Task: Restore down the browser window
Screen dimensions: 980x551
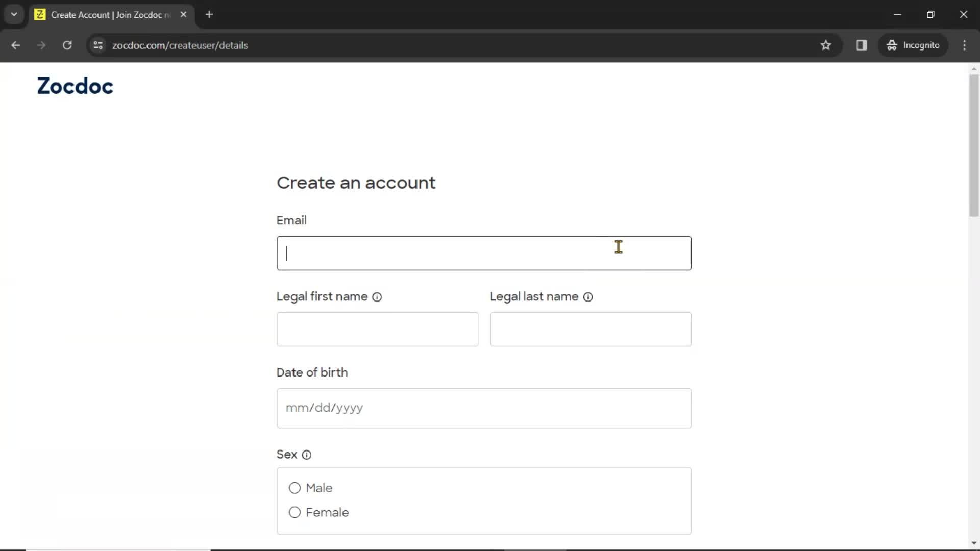Action: (x=930, y=14)
